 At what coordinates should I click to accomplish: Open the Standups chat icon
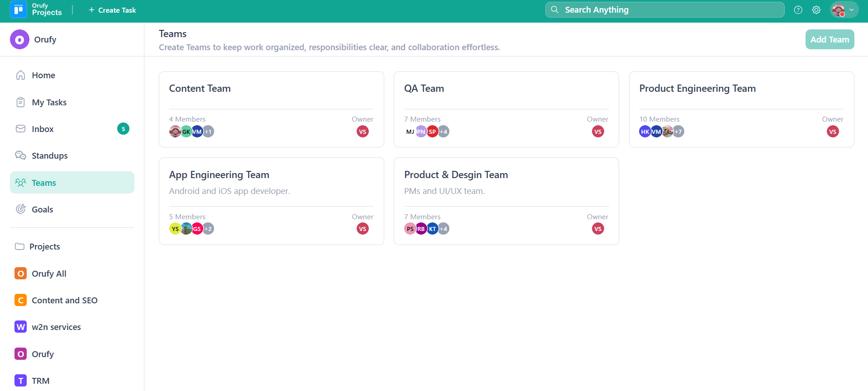click(x=20, y=155)
